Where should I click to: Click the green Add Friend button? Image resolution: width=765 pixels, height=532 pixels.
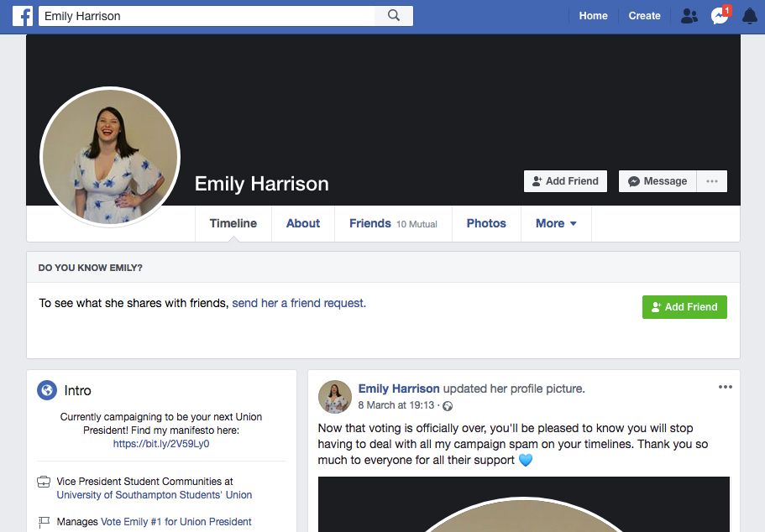[684, 307]
